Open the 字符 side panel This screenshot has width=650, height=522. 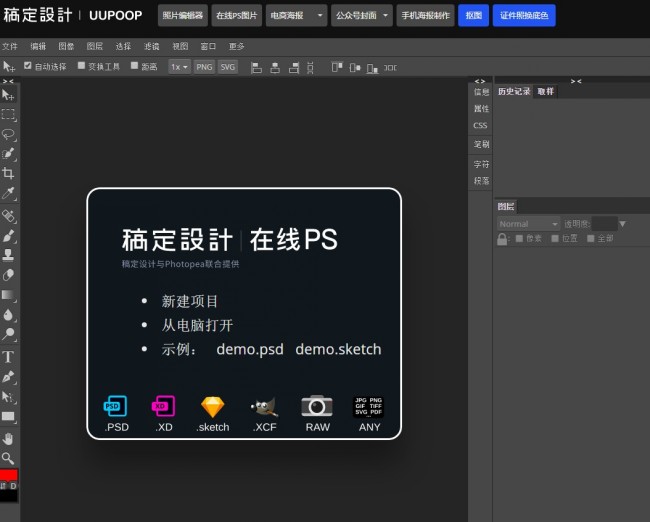click(x=481, y=164)
